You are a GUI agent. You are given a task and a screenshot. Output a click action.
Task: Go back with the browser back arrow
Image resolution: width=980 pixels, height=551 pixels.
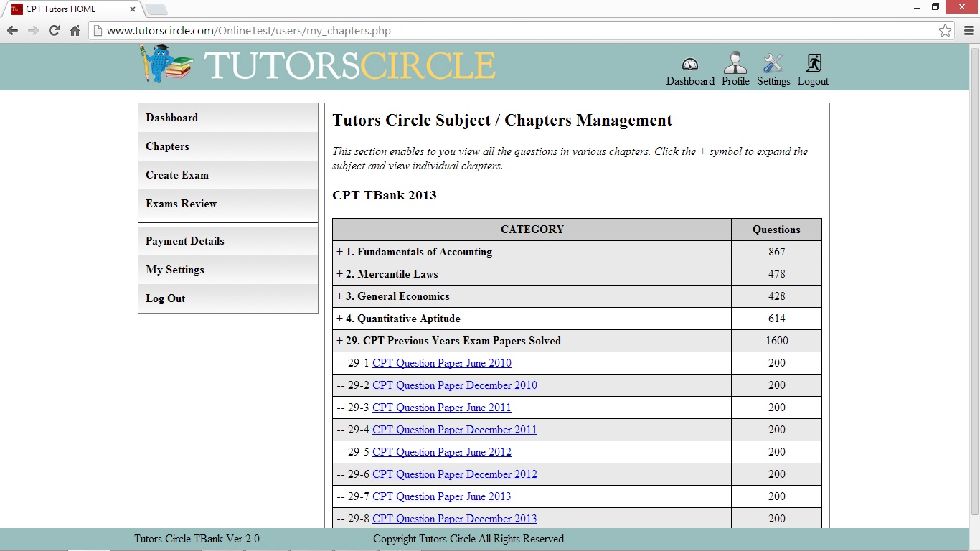[x=12, y=31]
